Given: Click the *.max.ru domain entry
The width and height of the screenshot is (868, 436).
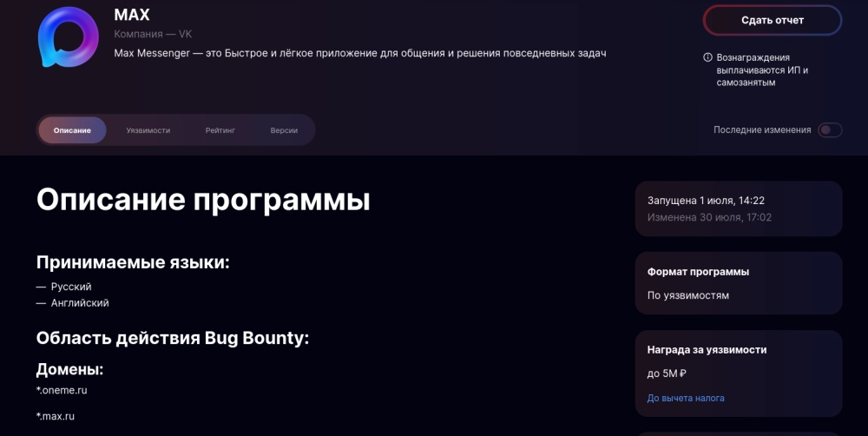Looking at the screenshot, I should point(56,416).
